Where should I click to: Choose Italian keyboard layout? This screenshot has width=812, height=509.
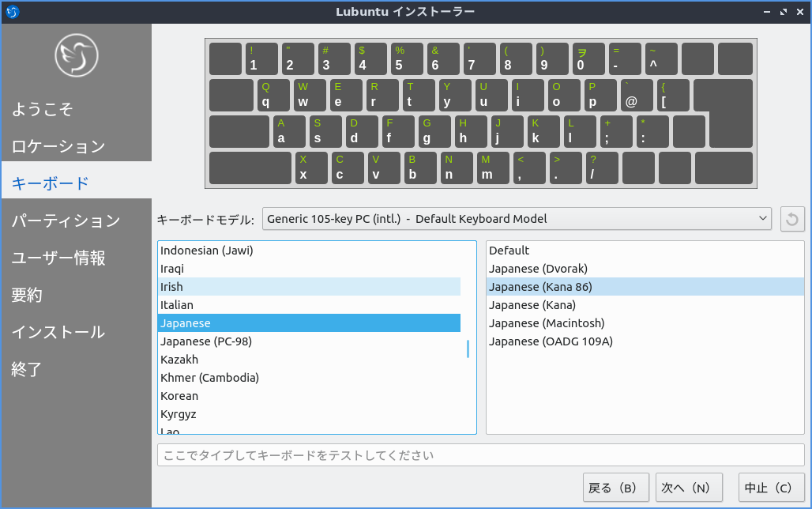point(309,305)
